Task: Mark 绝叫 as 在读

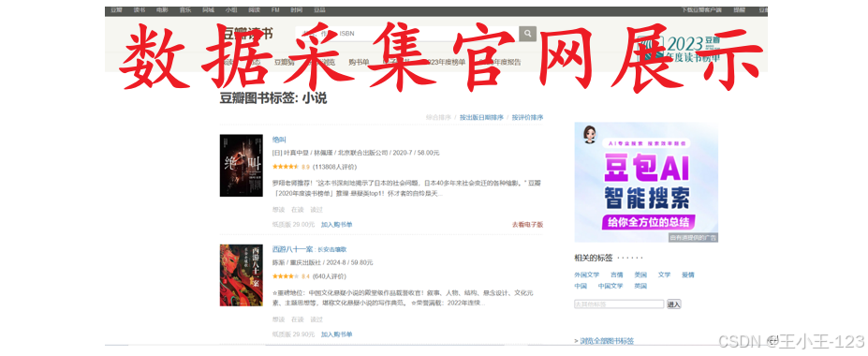Action: coord(297,210)
